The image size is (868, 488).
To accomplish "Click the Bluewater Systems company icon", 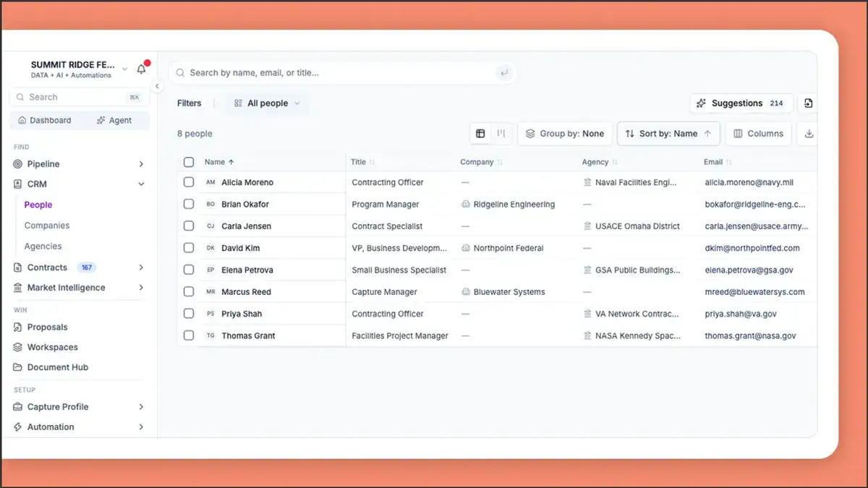I will [x=466, y=292].
